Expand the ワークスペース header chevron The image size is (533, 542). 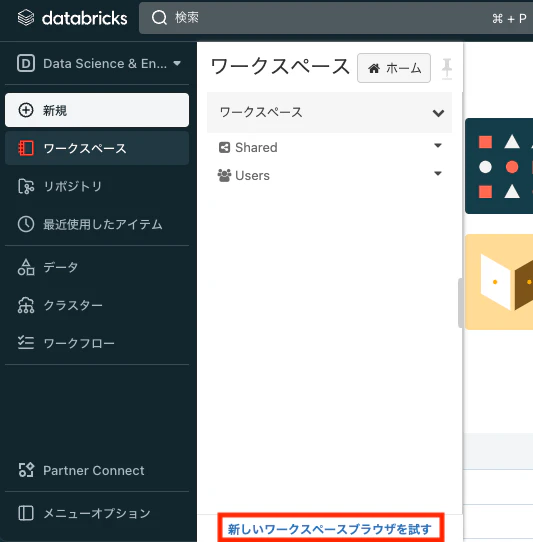(438, 113)
